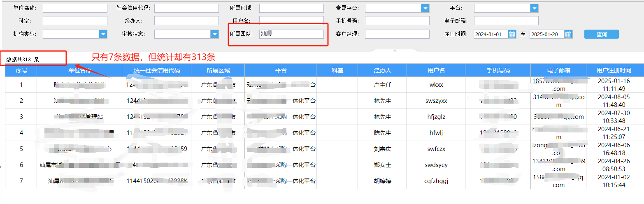Screen dimensions: 644x204
Task: Open calendar picker for registration start date
Action: click(x=512, y=34)
